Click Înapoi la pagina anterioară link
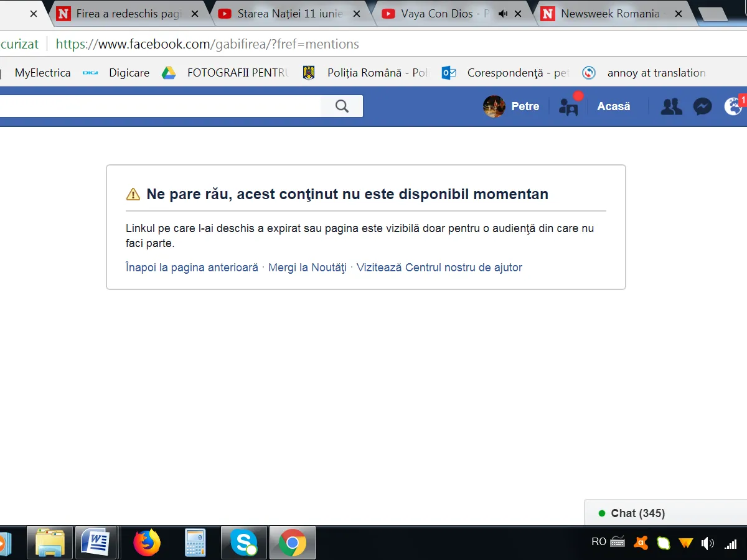This screenshot has height=560, width=747. point(192,268)
